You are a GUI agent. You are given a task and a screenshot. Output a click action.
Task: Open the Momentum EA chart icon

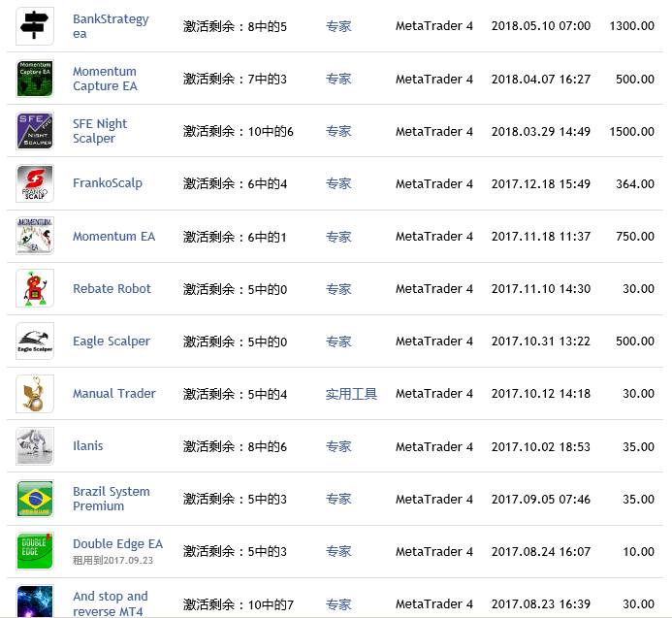click(x=35, y=236)
